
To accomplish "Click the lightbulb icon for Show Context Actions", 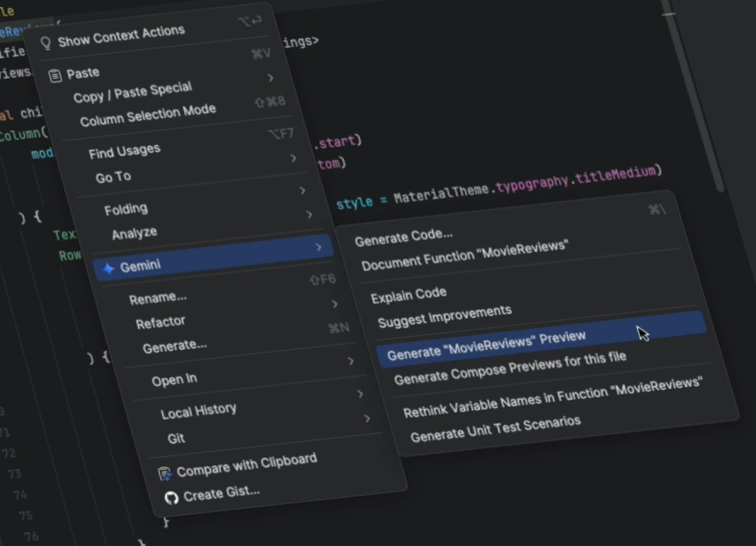I will click(46, 43).
